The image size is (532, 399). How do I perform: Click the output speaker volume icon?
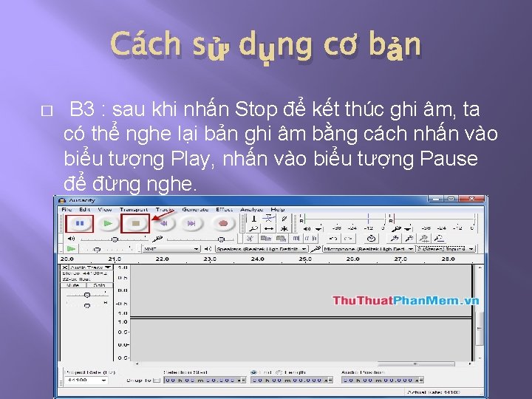tap(71, 239)
